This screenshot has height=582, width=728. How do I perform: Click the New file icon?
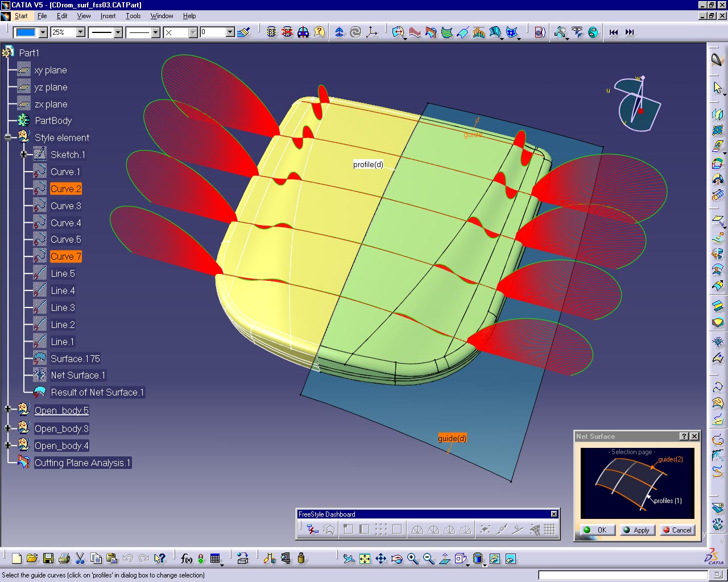[16, 559]
